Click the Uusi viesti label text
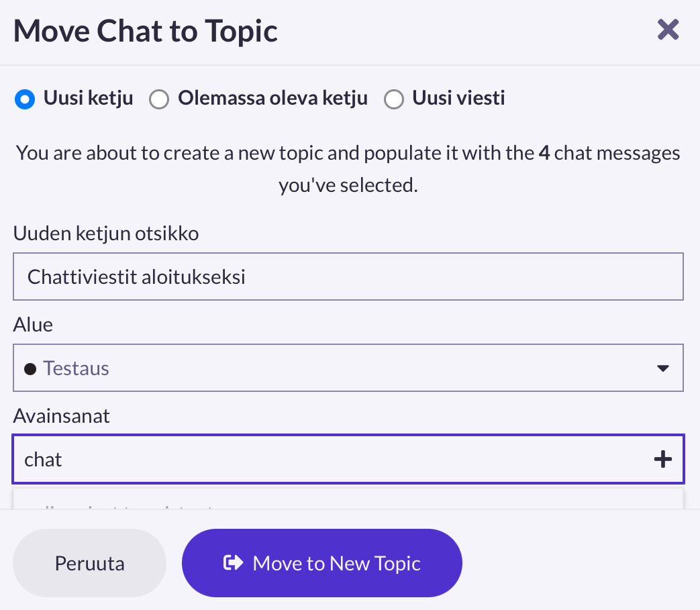 tap(458, 99)
